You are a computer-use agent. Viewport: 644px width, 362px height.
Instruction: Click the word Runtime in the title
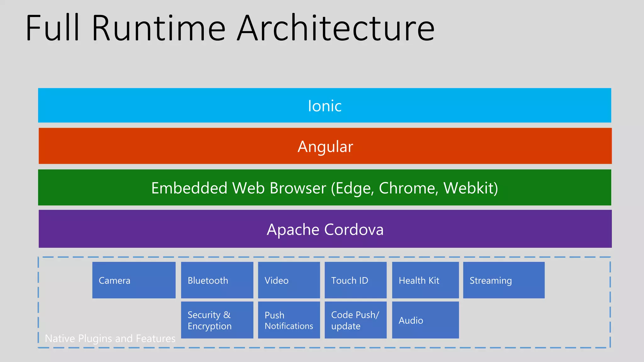(158, 28)
